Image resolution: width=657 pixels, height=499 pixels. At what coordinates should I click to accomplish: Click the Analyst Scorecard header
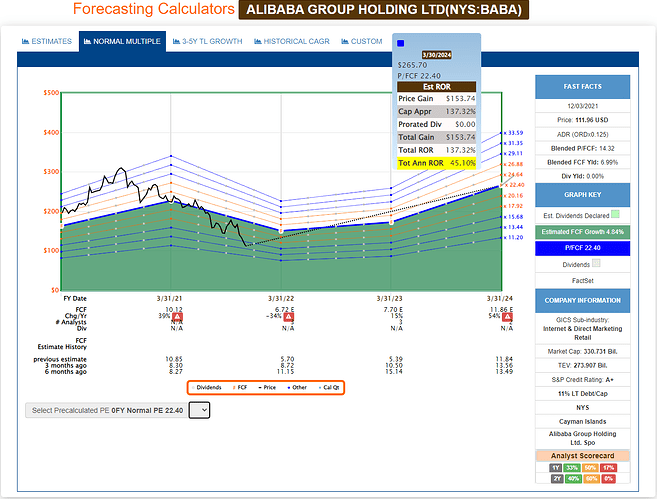coord(582,456)
